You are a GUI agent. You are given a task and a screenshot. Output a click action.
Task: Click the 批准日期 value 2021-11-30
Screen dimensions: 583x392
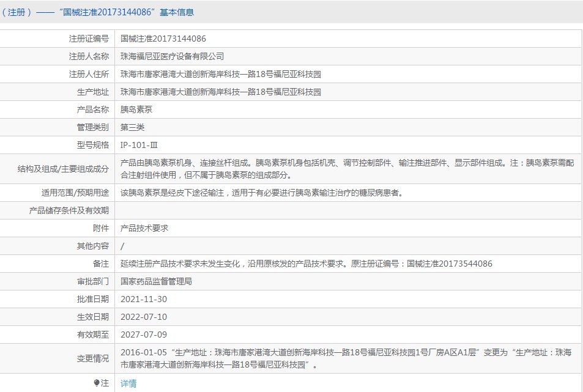[x=144, y=299]
